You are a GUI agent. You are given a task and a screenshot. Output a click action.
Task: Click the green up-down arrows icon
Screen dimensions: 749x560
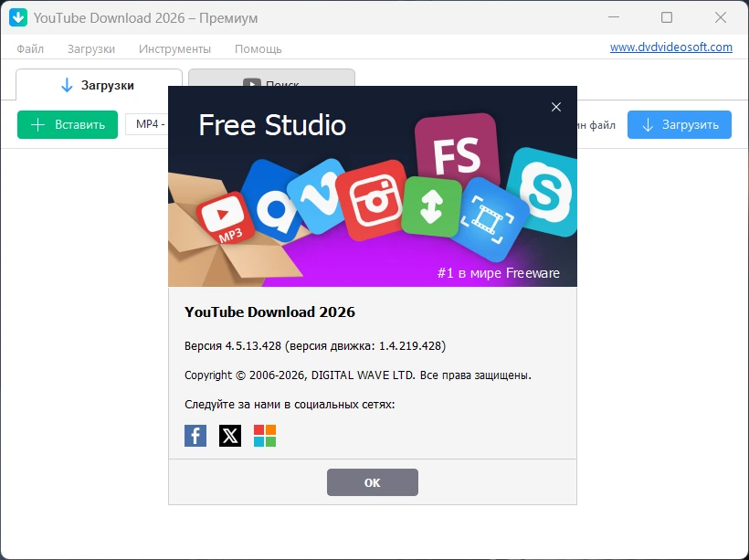pyautogui.click(x=431, y=206)
